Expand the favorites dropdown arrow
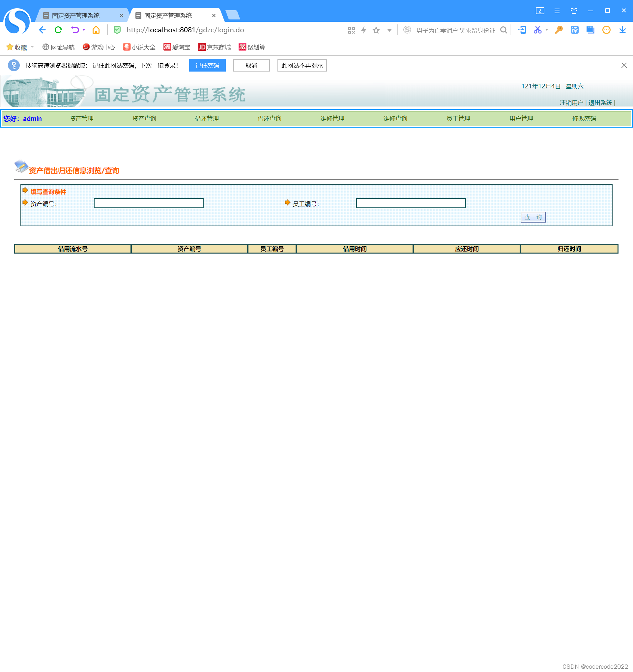 click(32, 47)
